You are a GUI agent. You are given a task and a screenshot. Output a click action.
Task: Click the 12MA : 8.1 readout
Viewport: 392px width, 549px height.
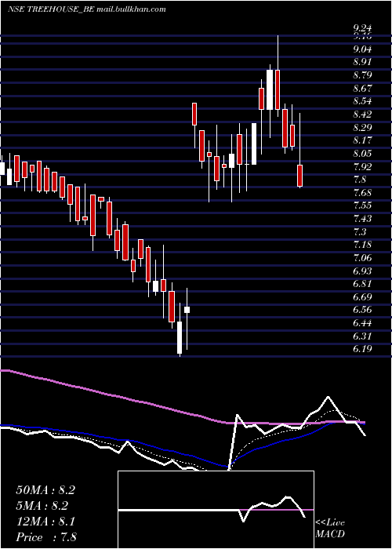(x=45, y=522)
